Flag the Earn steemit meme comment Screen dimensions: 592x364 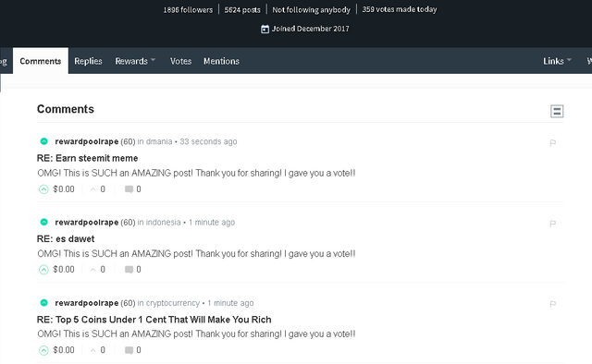[x=553, y=142]
